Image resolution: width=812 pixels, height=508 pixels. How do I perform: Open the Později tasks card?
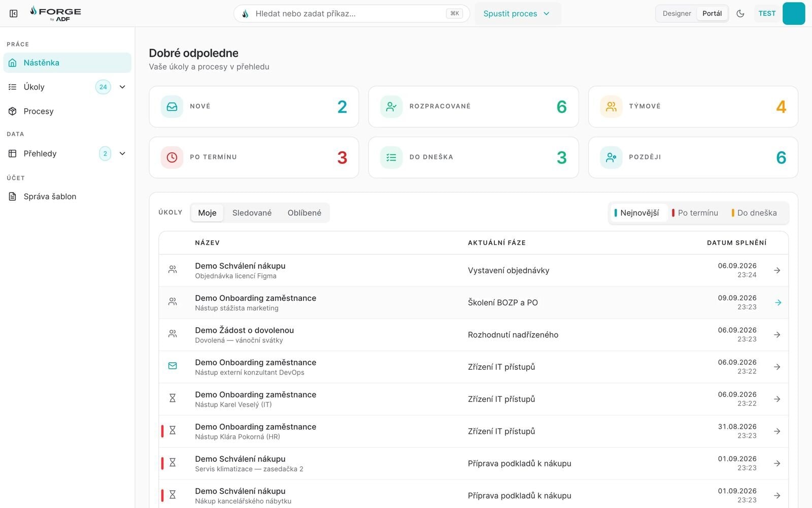coord(693,157)
